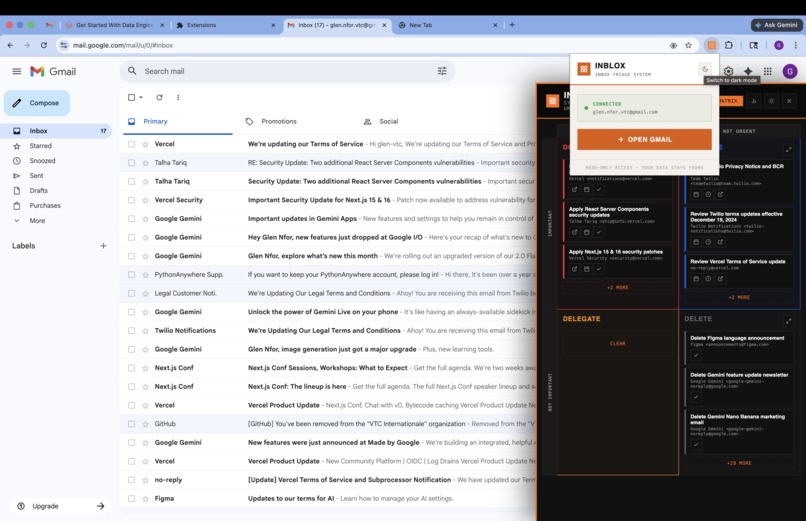Image resolution: width=806 pixels, height=521 pixels.
Task: Snooze the Review Twilio terms updates card
Action: tap(708, 242)
